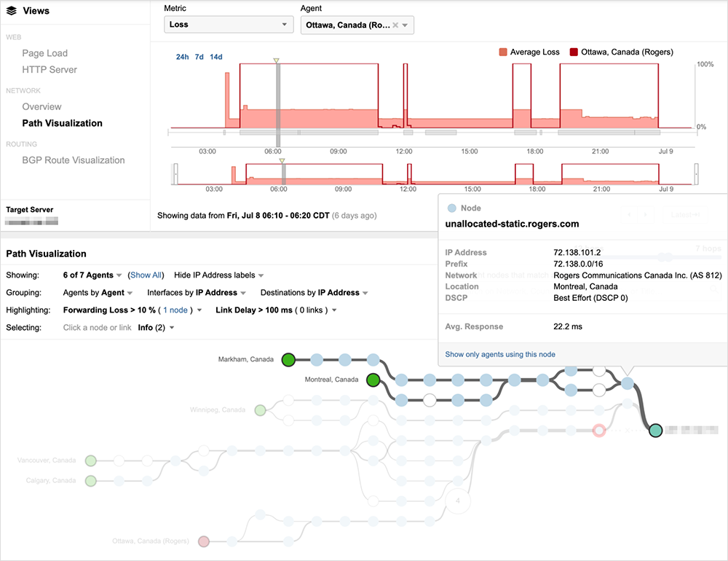728x561 pixels.
Task: Click the Winnipeg, Canada agent node
Action: (x=260, y=410)
